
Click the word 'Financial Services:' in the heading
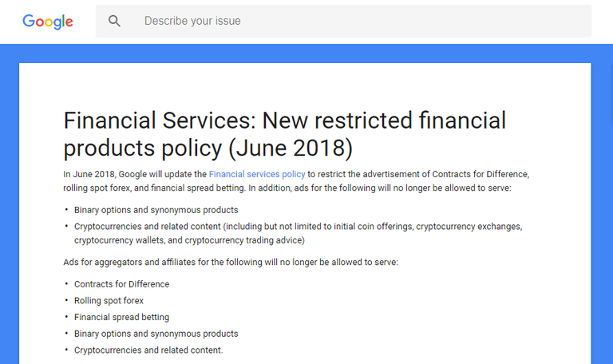[160, 121]
